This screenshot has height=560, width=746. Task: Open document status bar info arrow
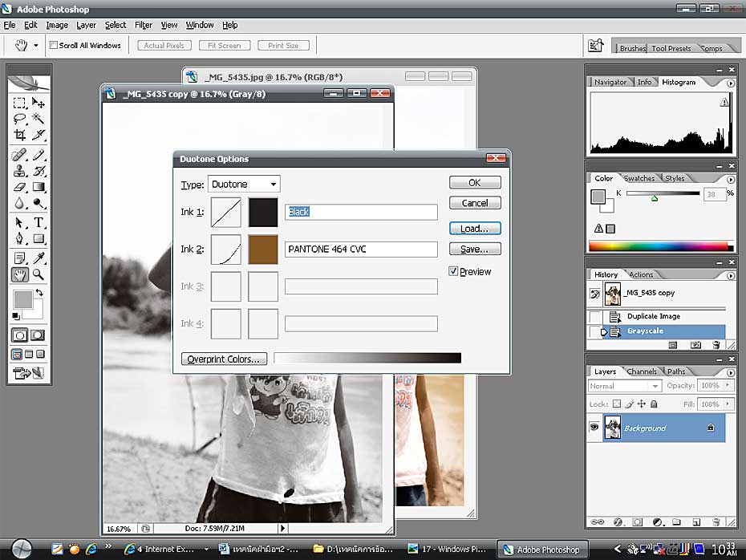pyautogui.click(x=282, y=528)
